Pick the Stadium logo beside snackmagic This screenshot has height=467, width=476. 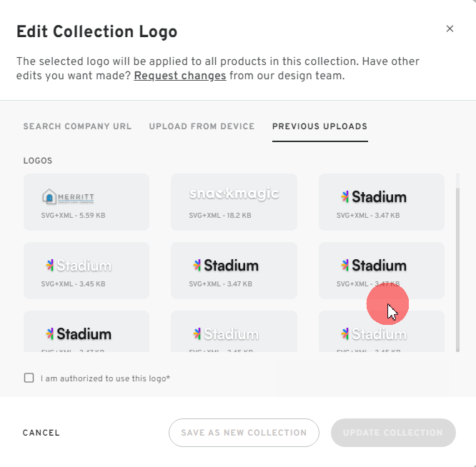tap(381, 202)
